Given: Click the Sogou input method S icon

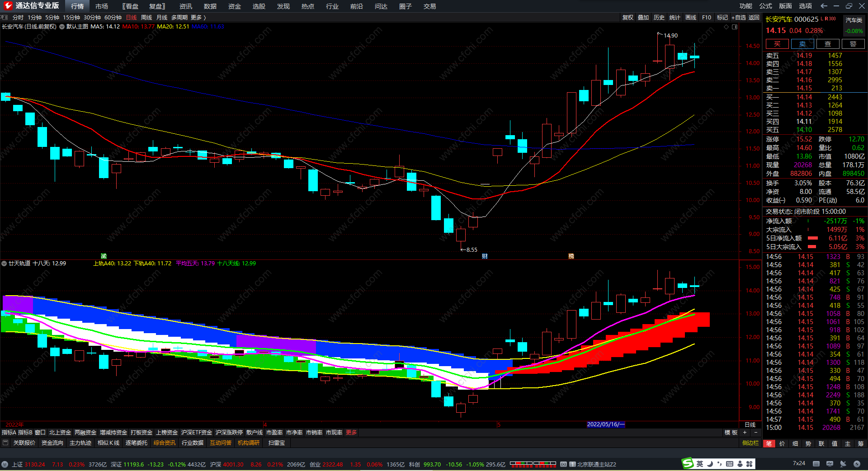Looking at the screenshot, I should (x=688, y=463).
